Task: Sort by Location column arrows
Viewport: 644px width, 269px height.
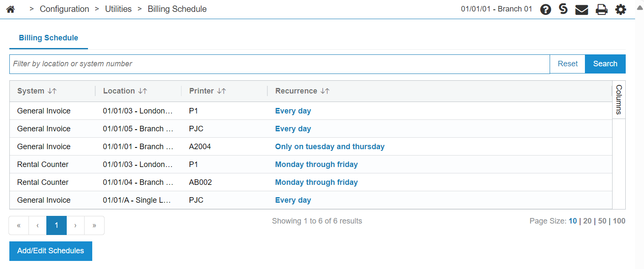Action: pyautogui.click(x=143, y=91)
